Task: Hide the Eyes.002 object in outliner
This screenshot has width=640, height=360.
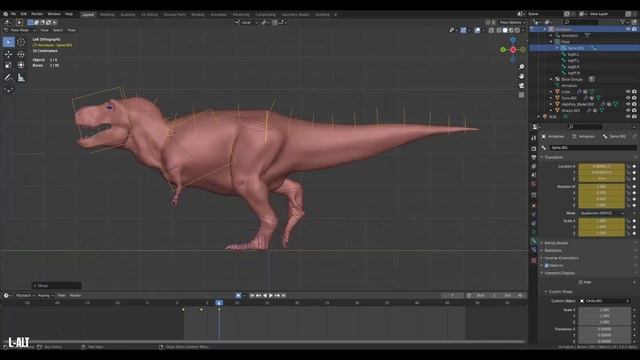Action: pyautogui.click(x=628, y=98)
